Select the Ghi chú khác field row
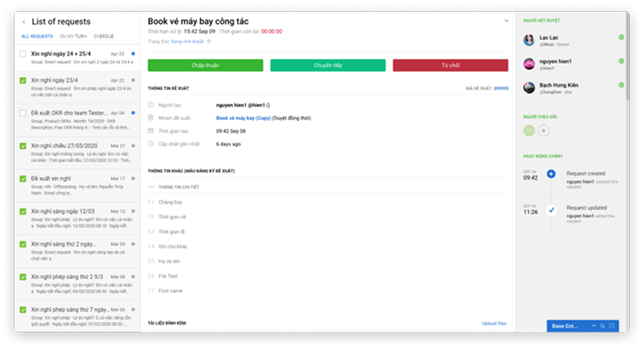644x349 pixels. 328,246
